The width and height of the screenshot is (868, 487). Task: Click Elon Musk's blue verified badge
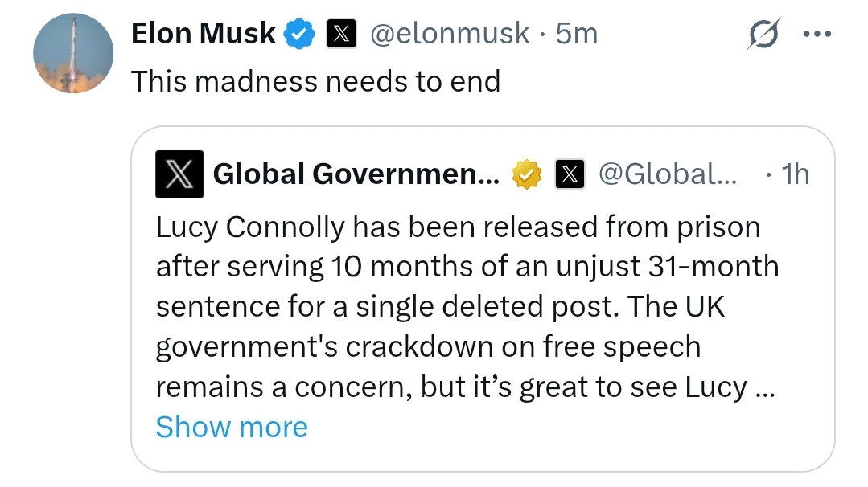(x=301, y=35)
